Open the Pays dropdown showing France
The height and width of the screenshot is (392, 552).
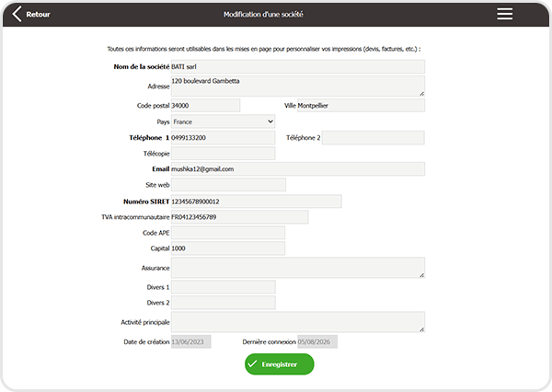pyautogui.click(x=223, y=121)
